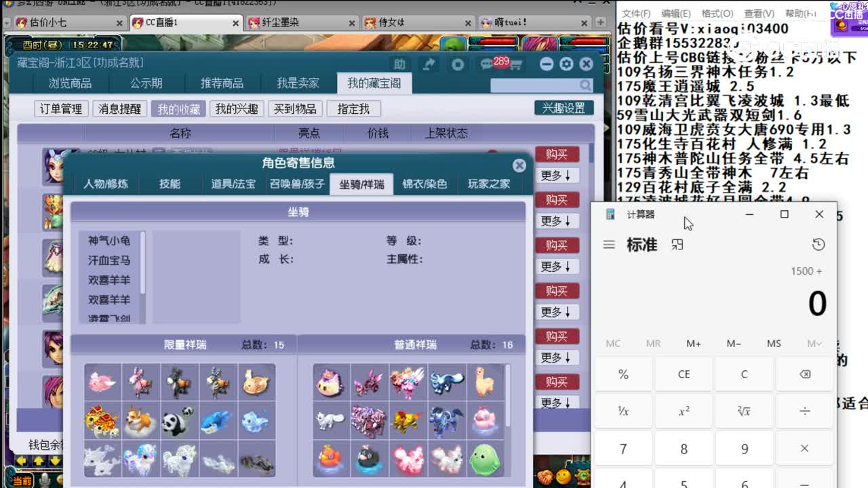This screenshot has width=868, height=488.
Task: Select the orange duck mount in 普通祥瑞
Action: click(x=331, y=460)
